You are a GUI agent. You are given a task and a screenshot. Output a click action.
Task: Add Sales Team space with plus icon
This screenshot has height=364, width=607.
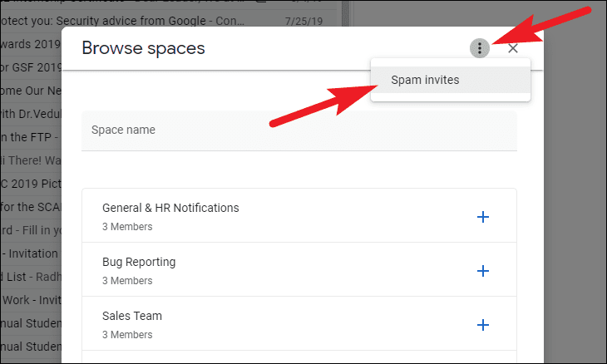[483, 325]
